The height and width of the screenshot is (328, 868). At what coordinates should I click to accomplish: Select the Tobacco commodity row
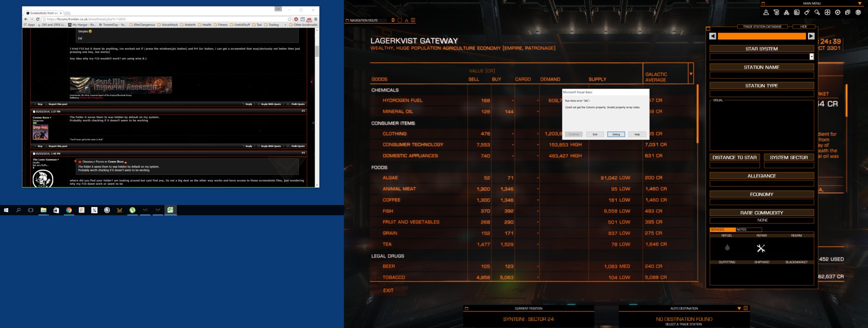pos(532,277)
